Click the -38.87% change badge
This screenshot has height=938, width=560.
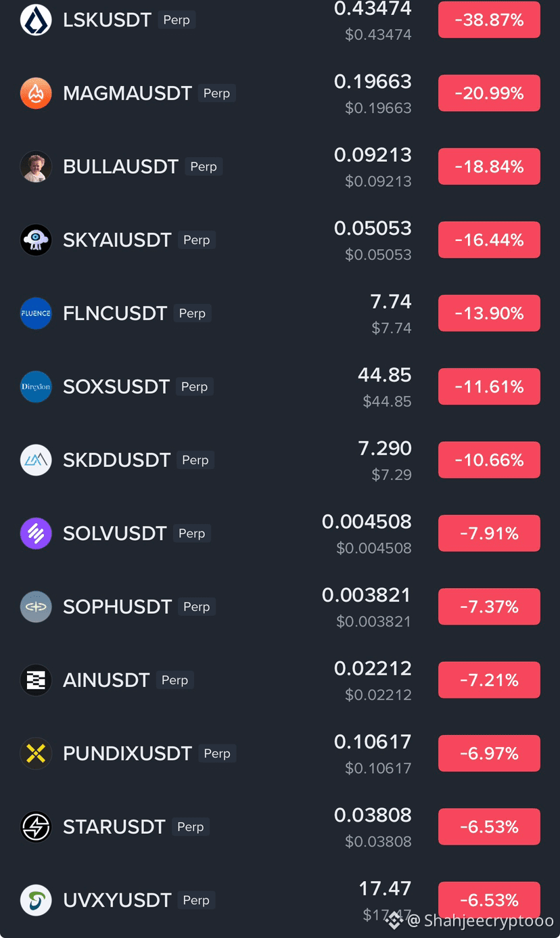pyautogui.click(x=489, y=20)
